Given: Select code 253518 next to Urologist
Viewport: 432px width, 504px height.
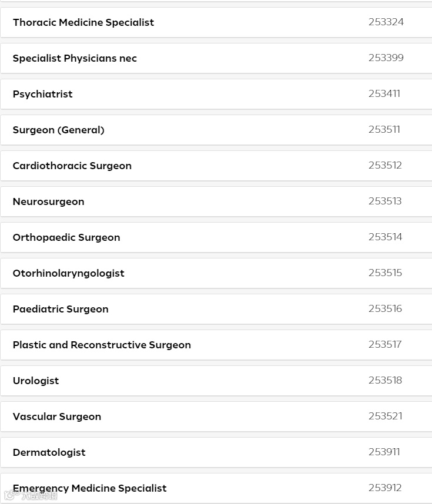Looking at the screenshot, I should [386, 380].
